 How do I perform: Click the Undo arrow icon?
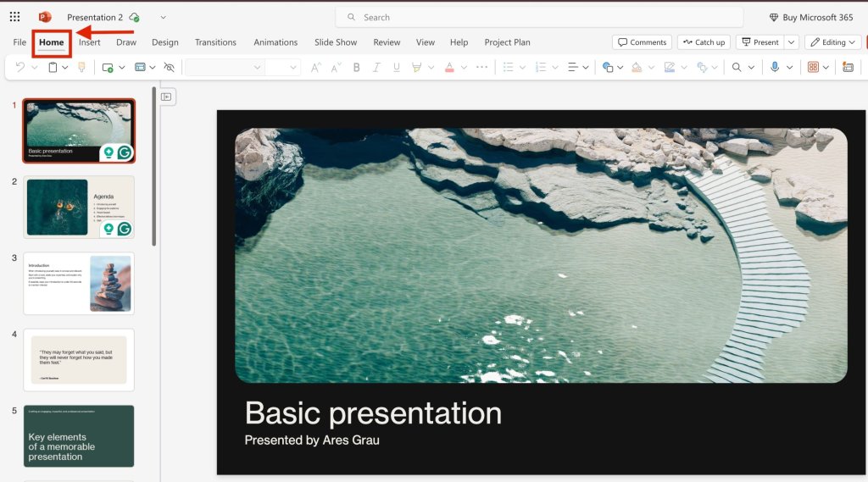tap(20, 67)
